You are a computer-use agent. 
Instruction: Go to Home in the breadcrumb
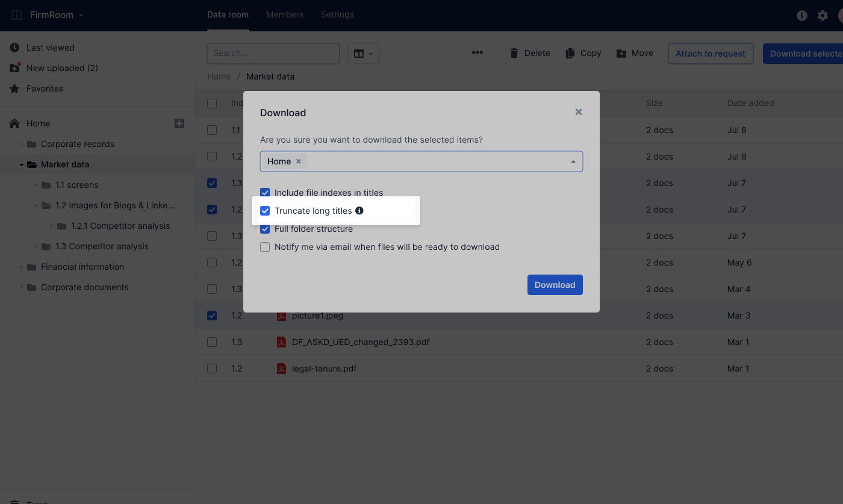point(219,76)
